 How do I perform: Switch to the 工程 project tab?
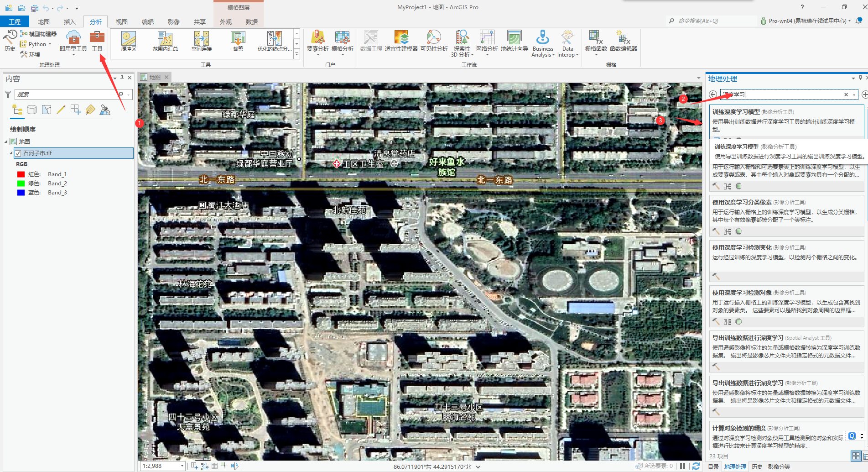[15, 21]
